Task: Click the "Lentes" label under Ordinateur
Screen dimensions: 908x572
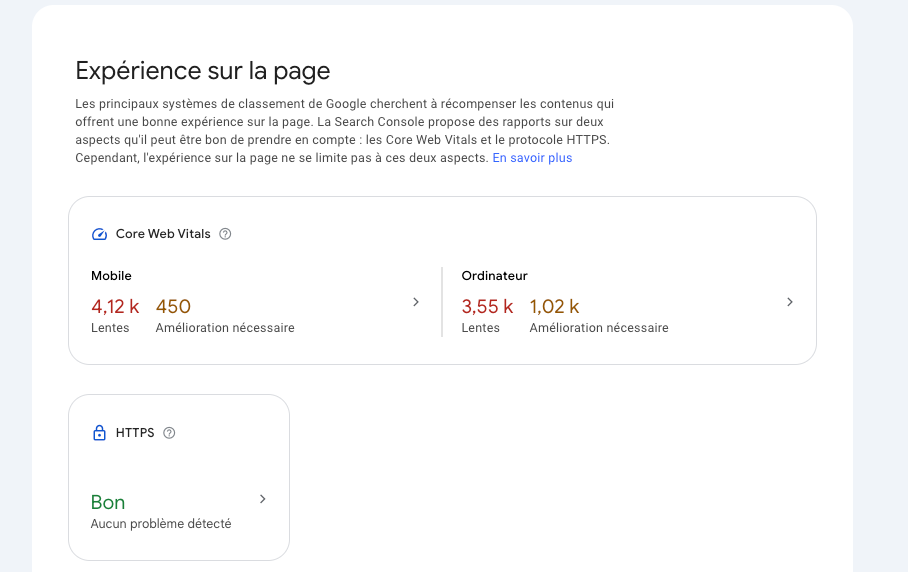Action: (481, 328)
